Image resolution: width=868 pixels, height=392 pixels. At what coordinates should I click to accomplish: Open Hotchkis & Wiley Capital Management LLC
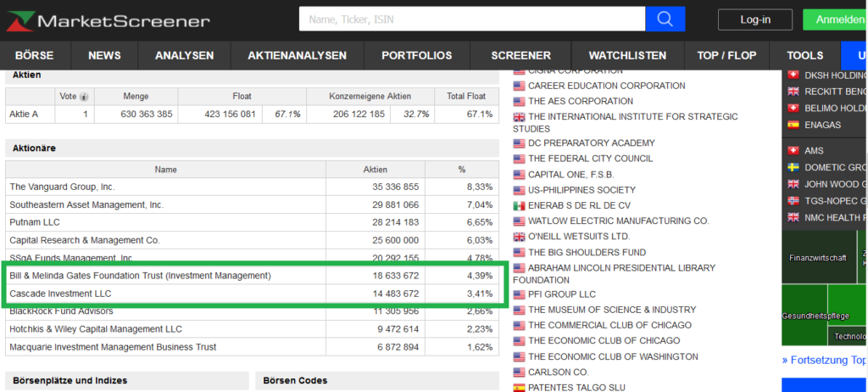(96, 329)
